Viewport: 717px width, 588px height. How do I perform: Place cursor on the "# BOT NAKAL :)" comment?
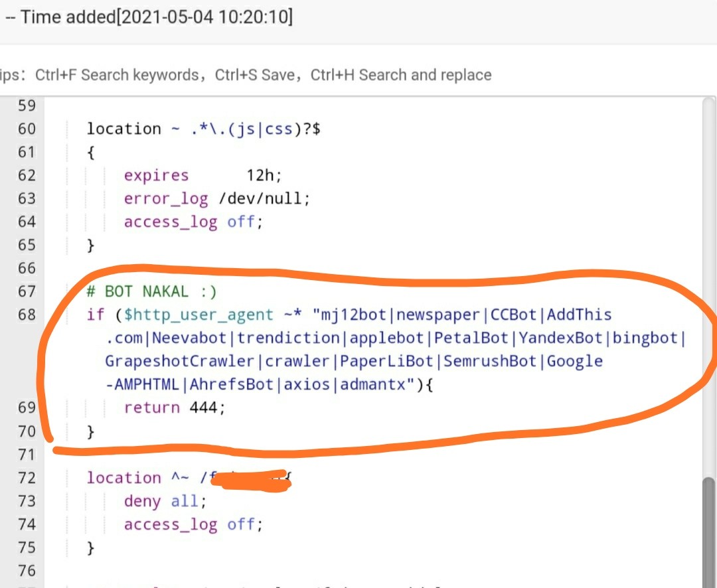151,291
